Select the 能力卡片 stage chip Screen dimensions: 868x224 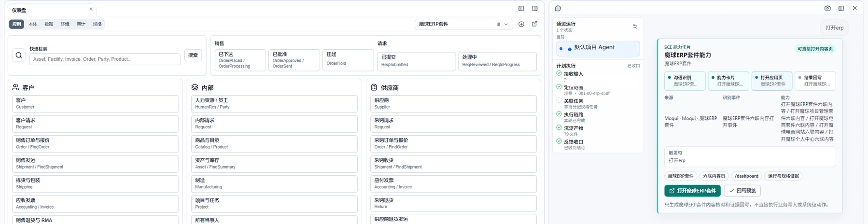coord(728,81)
